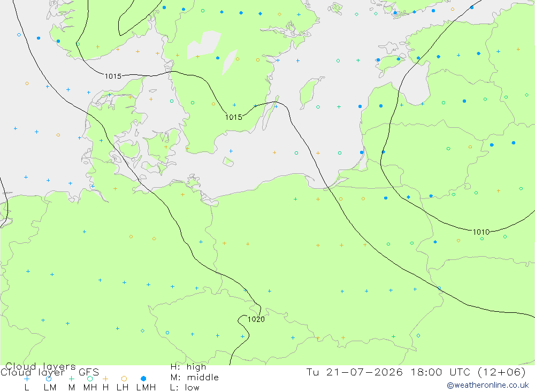Click the 'Cloud layers' title text

(x=41, y=366)
